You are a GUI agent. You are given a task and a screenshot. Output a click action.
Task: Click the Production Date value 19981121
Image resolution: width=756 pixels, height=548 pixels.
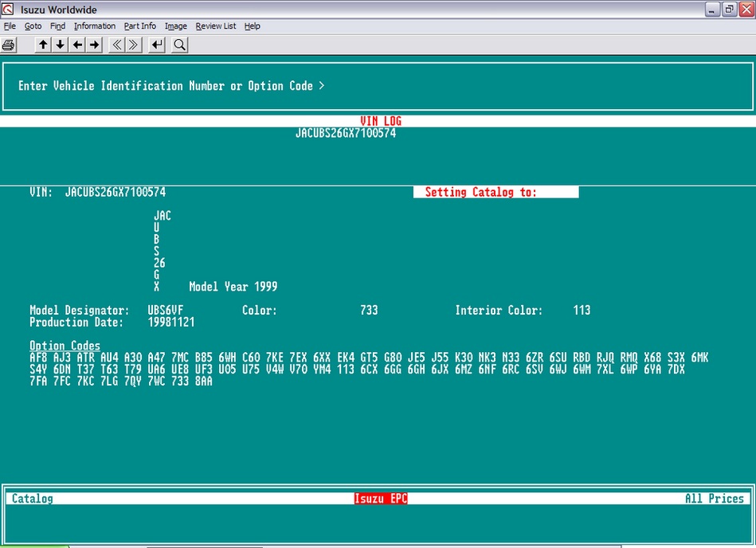171,322
